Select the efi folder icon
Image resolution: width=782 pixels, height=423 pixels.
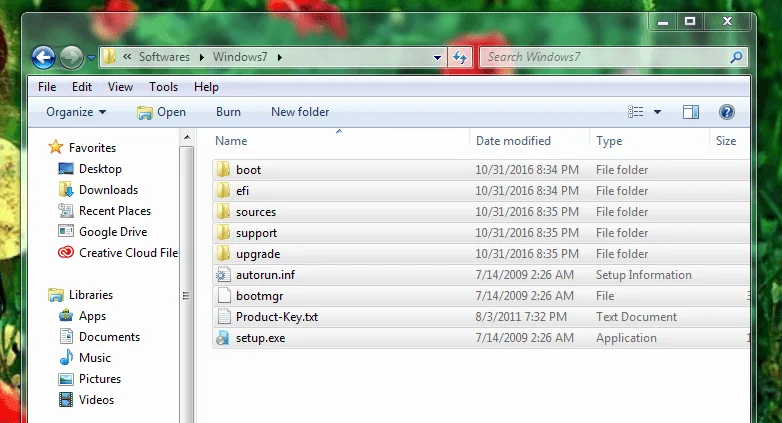223,191
